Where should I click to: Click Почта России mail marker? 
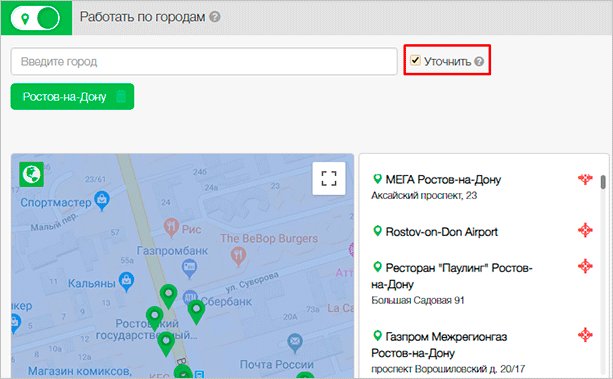coord(295,343)
